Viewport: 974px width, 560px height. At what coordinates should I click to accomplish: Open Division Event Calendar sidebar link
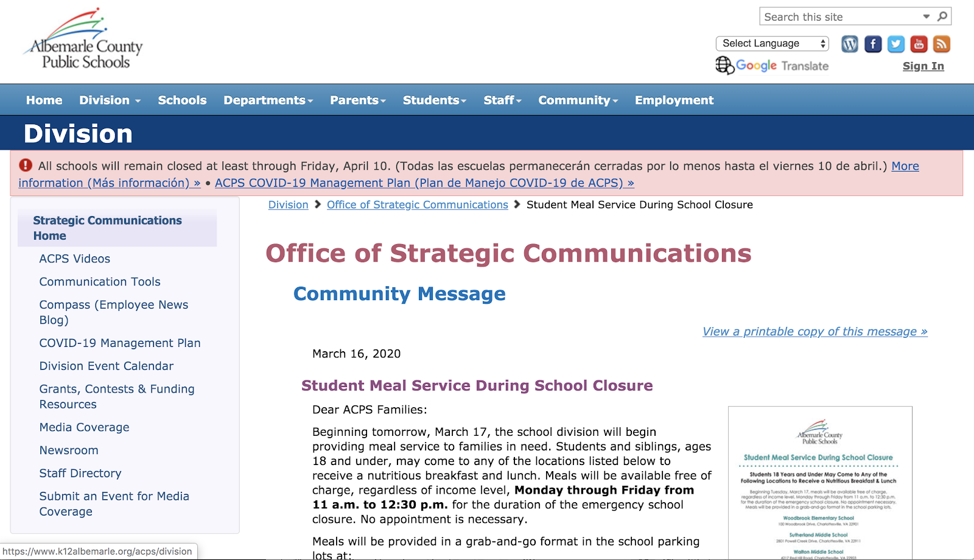(x=107, y=366)
